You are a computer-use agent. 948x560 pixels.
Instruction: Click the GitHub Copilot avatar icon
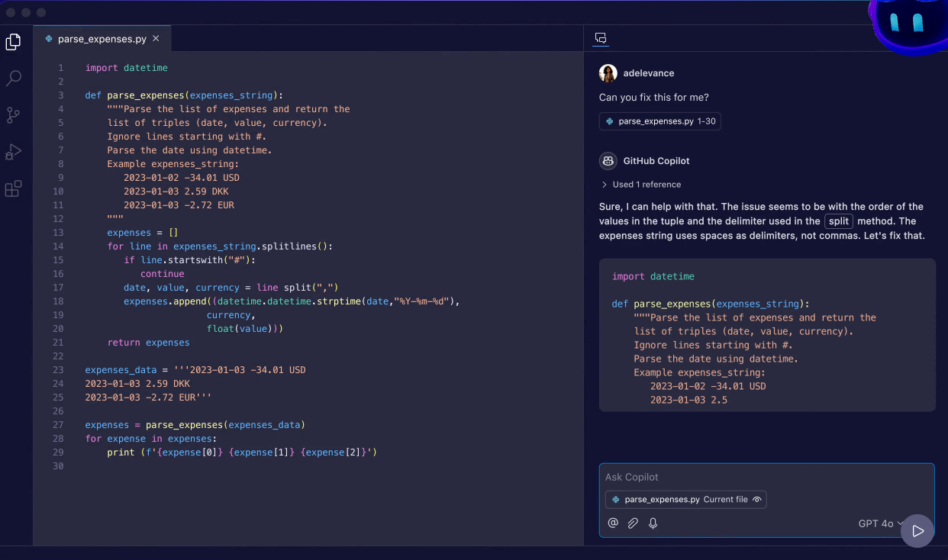[x=608, y=161]
